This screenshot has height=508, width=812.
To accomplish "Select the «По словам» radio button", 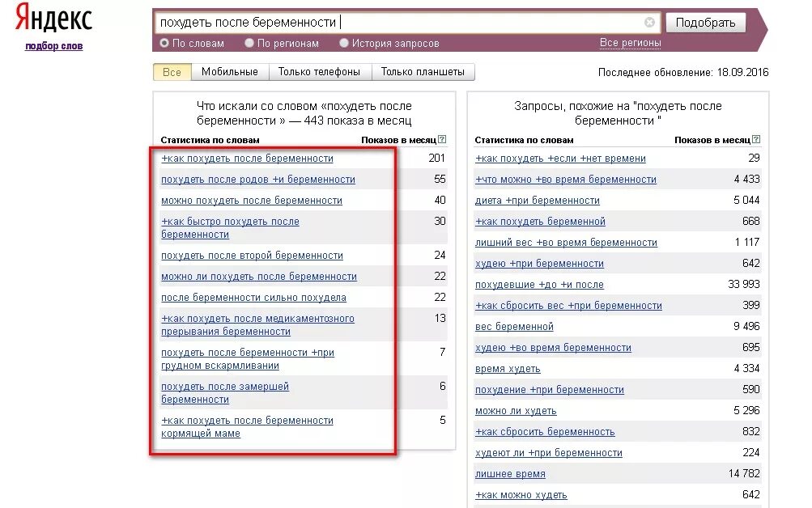I will pyautogui.click(x=164, y=44).
